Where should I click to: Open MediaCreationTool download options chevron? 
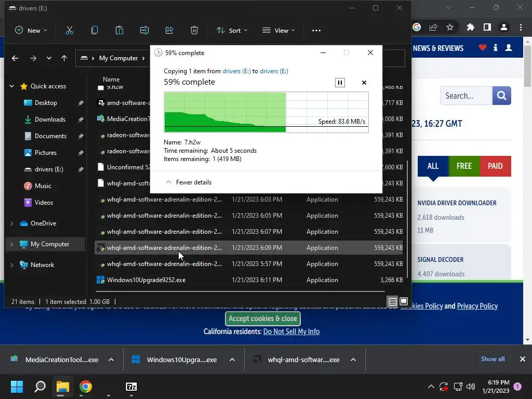(x=111, y=360)
